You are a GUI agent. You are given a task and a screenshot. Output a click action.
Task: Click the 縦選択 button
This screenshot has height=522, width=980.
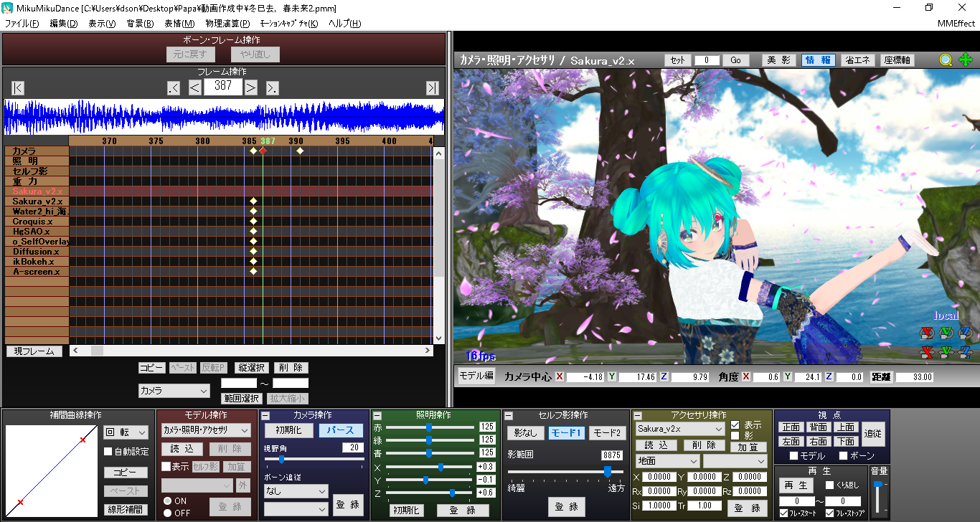(x=252, y=368)
